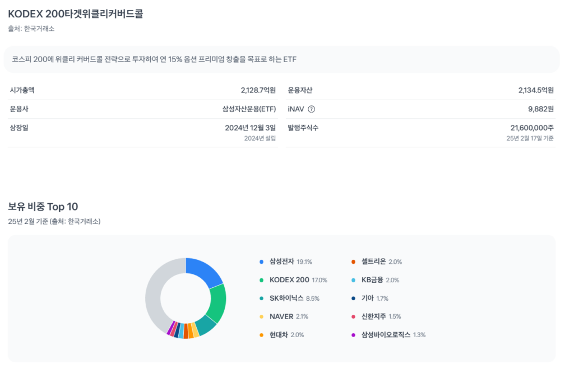Click the source text 출처: 한국거래소 under title
574x392 pixels.
pos(31,29)
